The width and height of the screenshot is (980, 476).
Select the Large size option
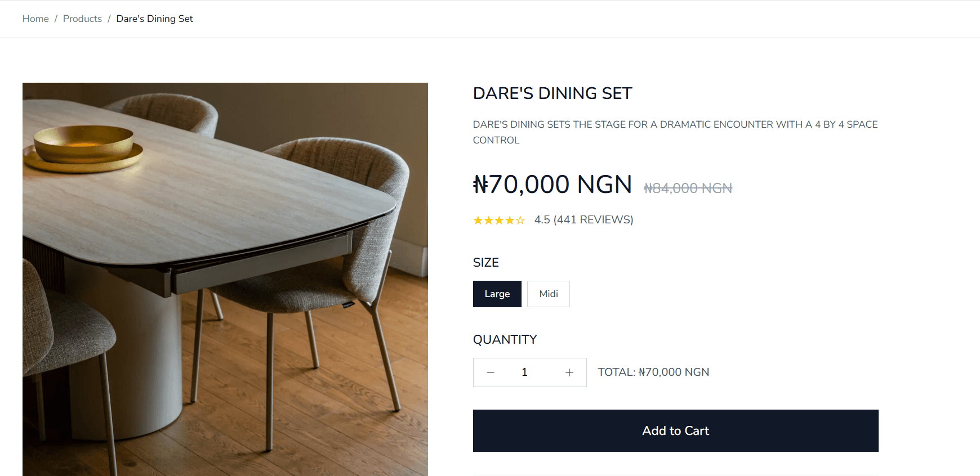(x=497, y=294)
